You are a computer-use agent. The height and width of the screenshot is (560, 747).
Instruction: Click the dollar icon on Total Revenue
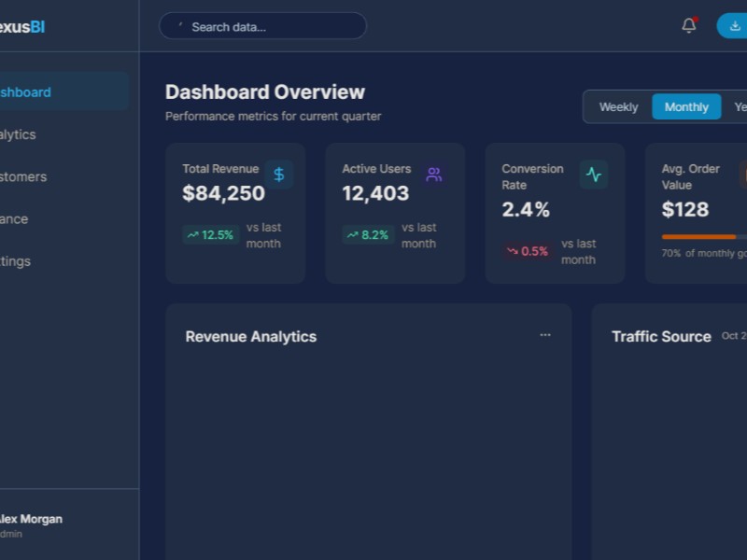(x=278, y=175)
